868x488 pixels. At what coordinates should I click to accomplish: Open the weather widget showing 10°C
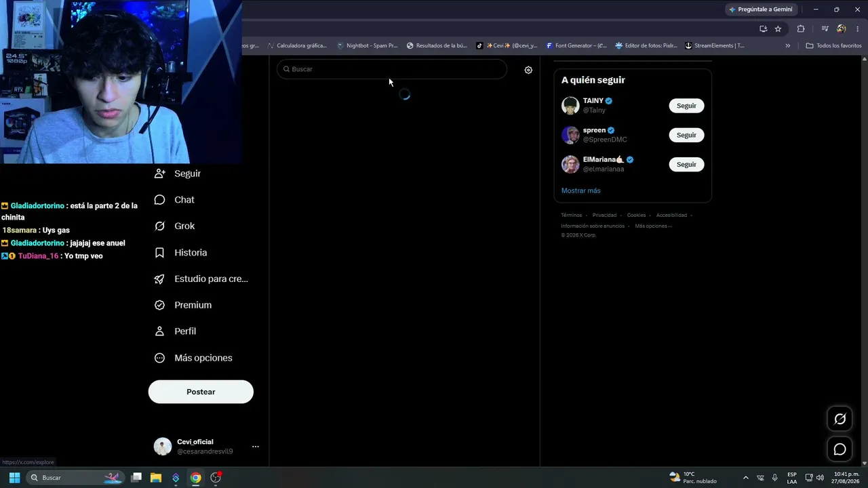coord(693,478)
